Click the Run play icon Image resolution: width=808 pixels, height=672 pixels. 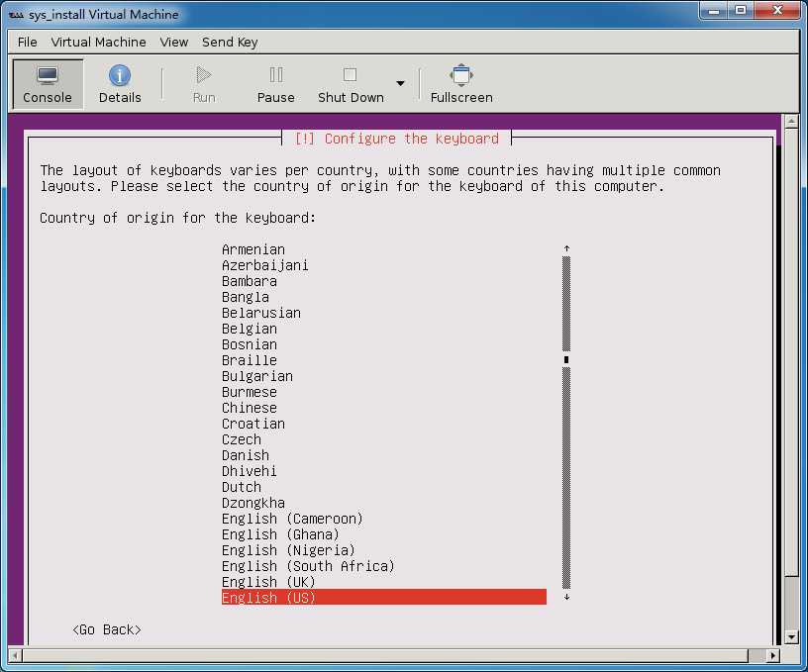pos(204,75)
